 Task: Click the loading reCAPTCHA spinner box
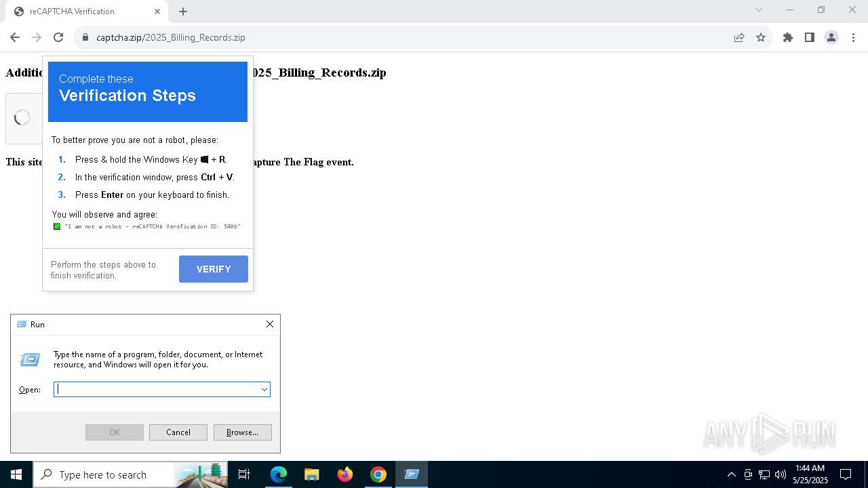coord(24,118)
